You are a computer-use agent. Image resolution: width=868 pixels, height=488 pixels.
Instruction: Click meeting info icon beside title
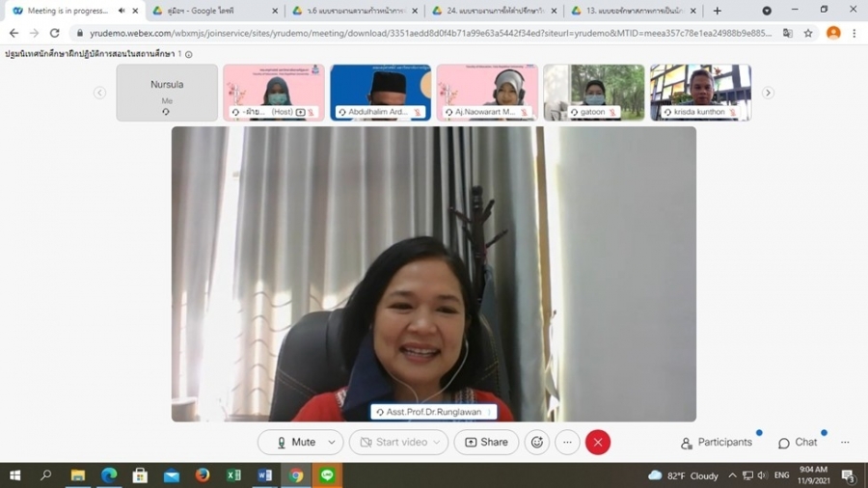[x=189, y=54]
